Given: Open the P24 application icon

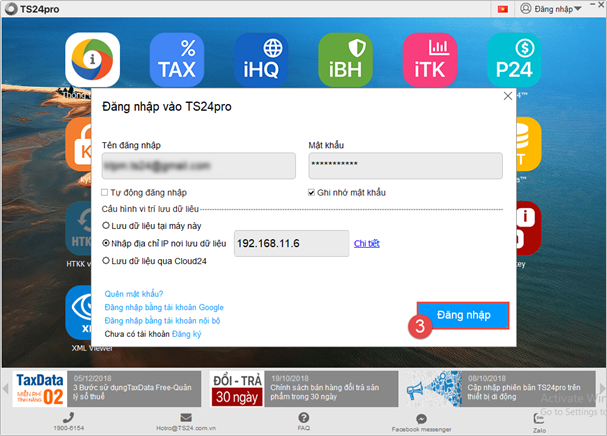Looking at the screenshot, I should tap(514, 60).
